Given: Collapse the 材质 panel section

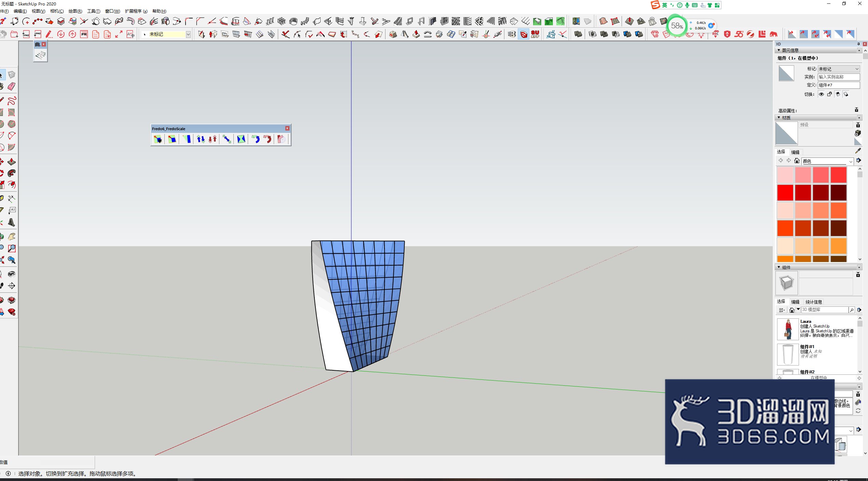Looking at the screenshot, I should coord(779,118).
